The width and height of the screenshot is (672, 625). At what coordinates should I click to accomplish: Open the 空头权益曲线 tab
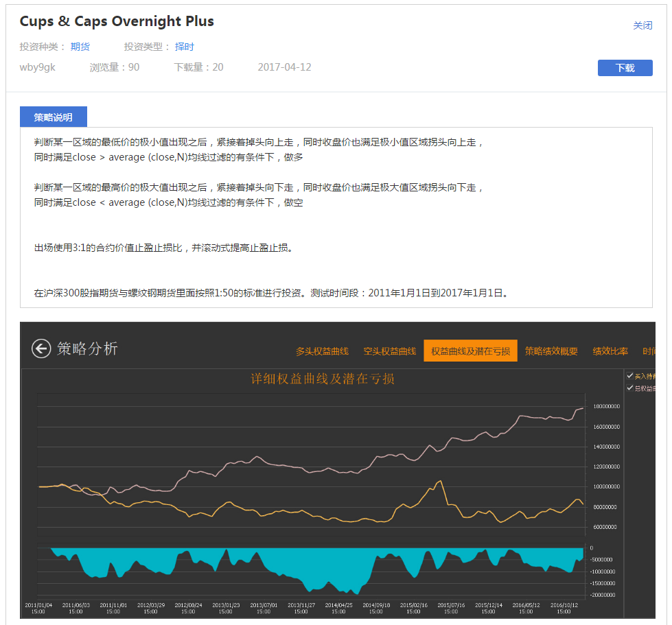[389, 351]
